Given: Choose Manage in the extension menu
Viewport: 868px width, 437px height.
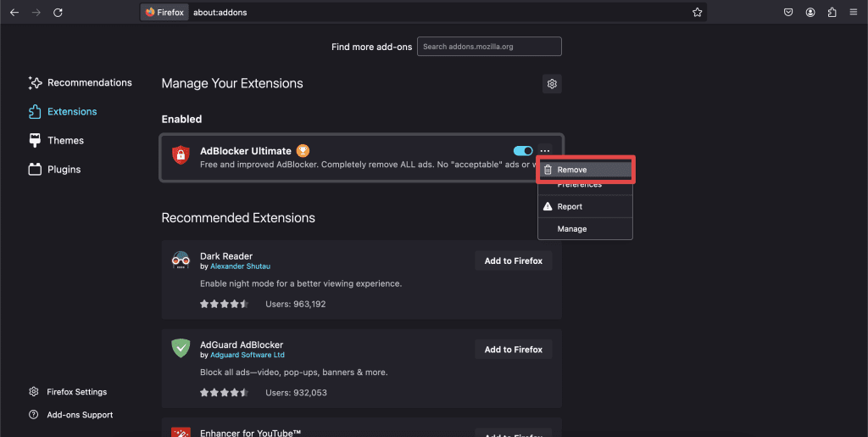Looking at the screenshot, I should click(572, 229).
